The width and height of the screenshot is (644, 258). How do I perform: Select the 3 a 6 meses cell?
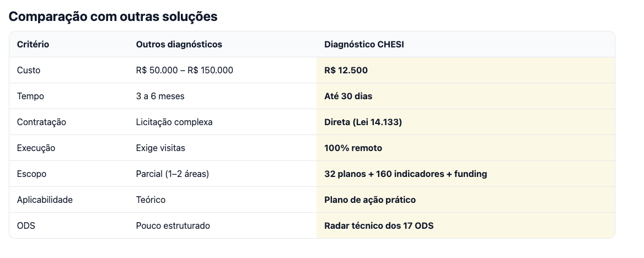pyautogui.click(x=160, y=96)
